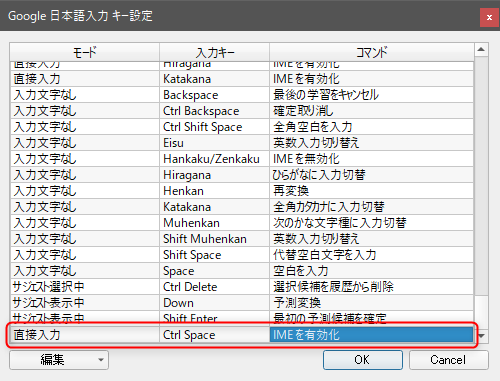The height and width of the screenshot is (381, 500).
Task: Select the Ctrl Space key cell
Action: coord(214,335)
